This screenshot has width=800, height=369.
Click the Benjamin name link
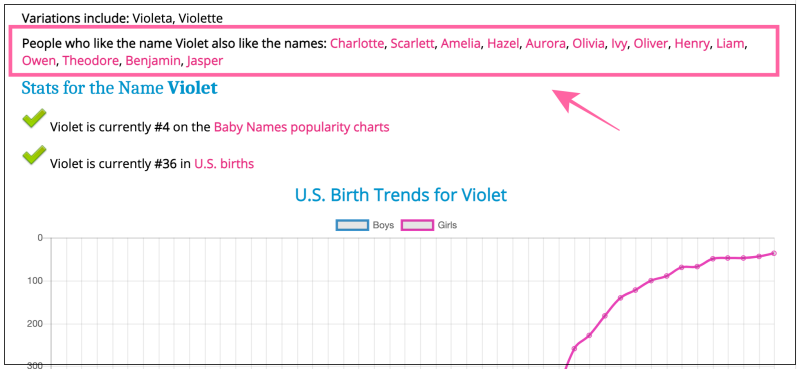pyautogui.click(x=153, y=61)
